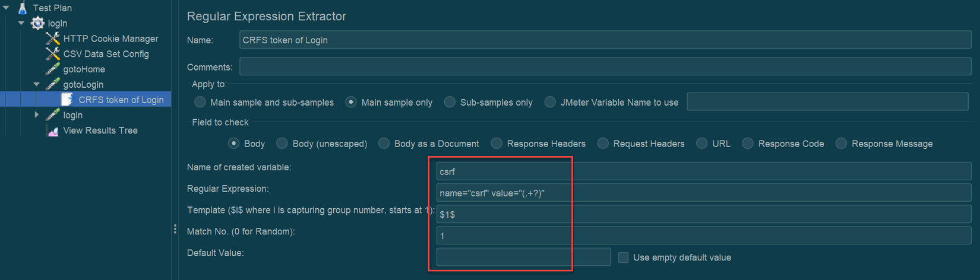Image resolution: width=980 pixels, height=280 pixels.
Task: Select the Body field radio button
Action: pos(233,144)
